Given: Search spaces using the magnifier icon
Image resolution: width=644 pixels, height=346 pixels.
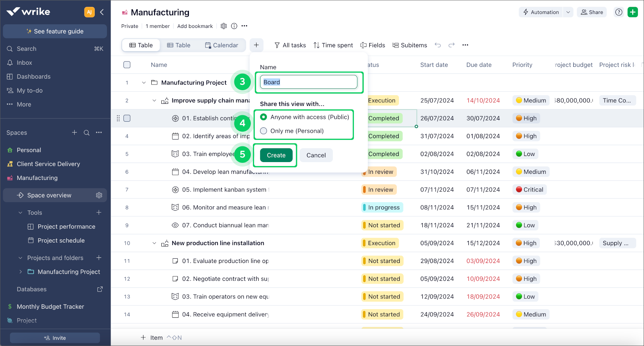Looking at the screenshot, I should click(x=87, y=133).
